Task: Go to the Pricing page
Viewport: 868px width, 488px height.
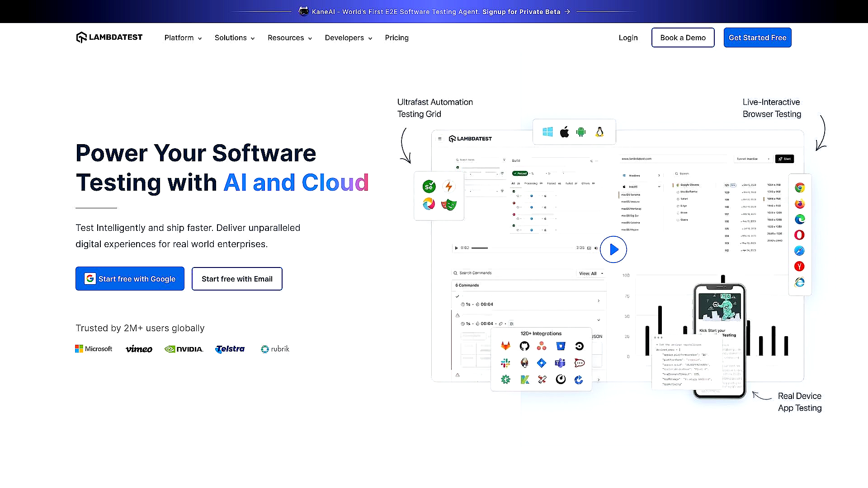Action: click(x=396, y=38)
